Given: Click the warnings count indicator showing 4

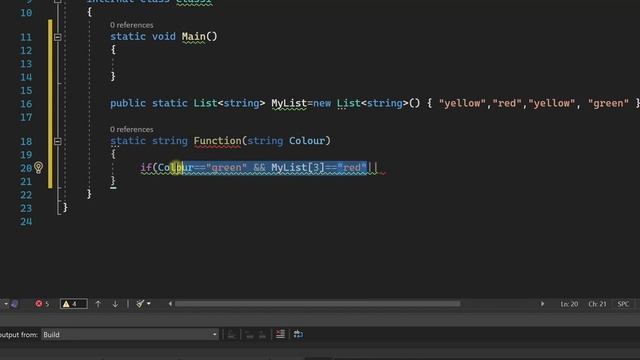Looking at the screenshot, I should coord(73,304).
